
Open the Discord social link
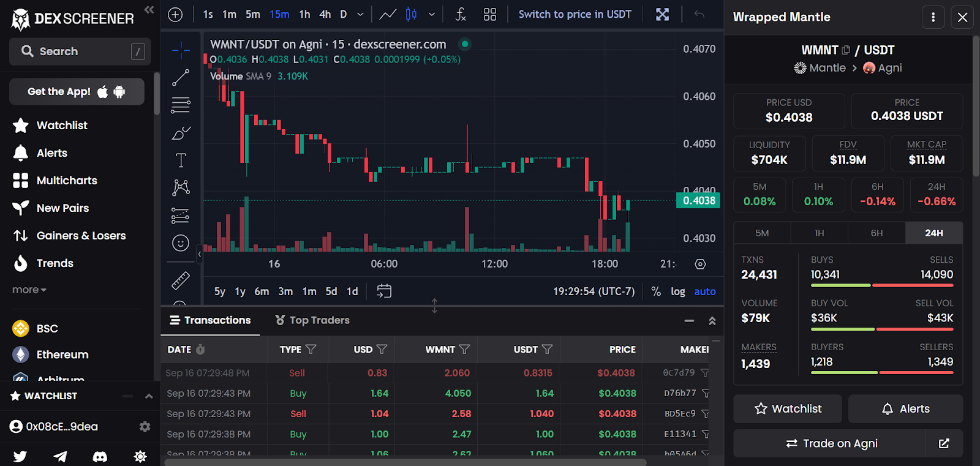pos(100,456)
